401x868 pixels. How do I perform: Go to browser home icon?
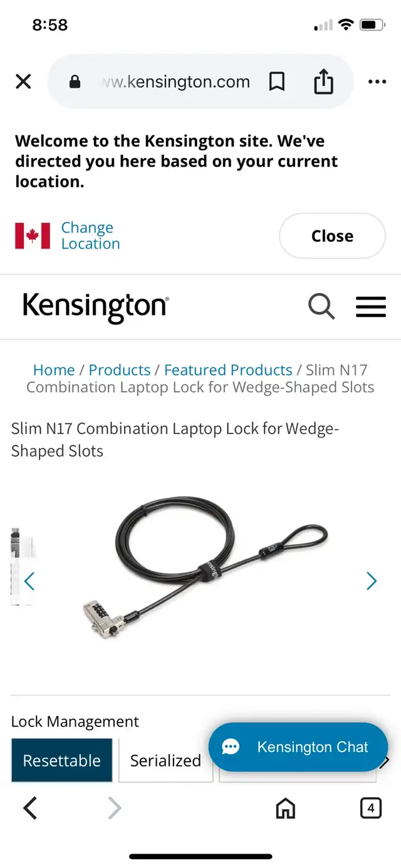click(x=285, y=809)
